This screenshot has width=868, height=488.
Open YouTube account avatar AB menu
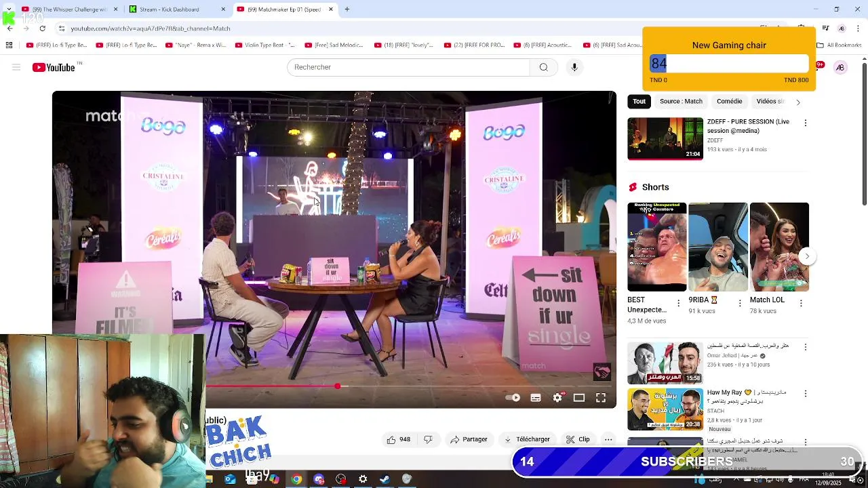coord(840,67)
